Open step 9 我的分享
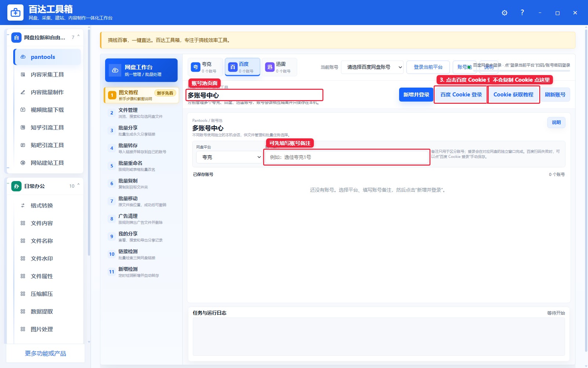This screenshot has width=588, height=368. [x=141, y=237]
